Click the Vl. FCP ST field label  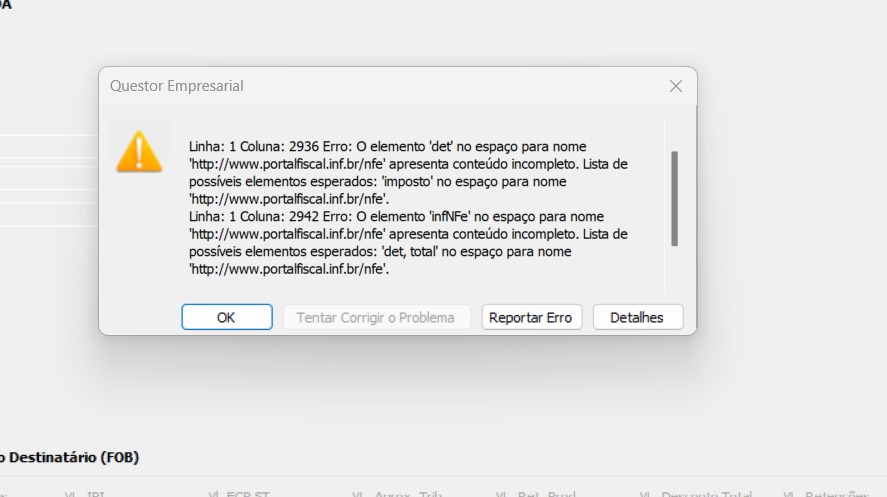(239, 494)
